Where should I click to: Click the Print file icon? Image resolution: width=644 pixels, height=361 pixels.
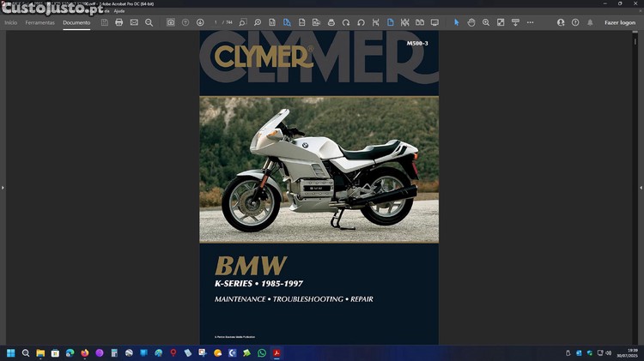[118, 22]
